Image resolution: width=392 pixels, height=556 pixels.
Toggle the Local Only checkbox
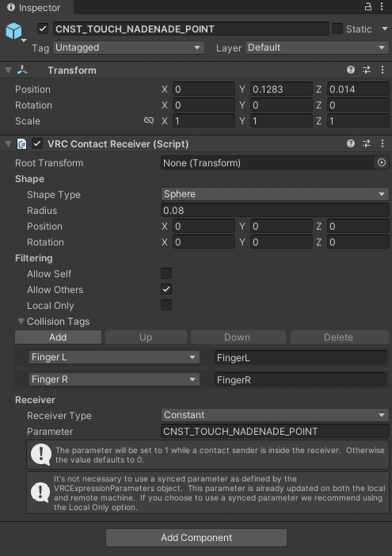166,305
